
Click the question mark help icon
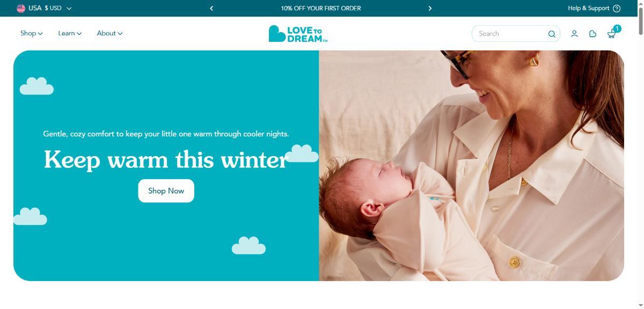[617, 8]
